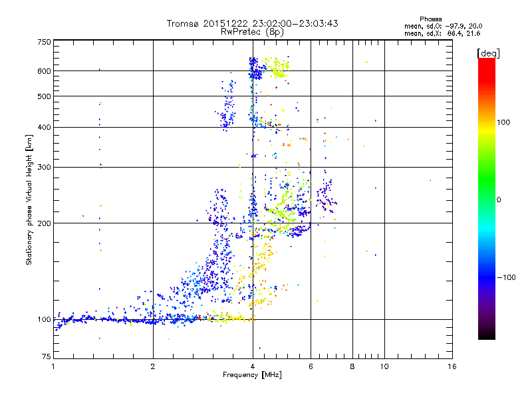Click the '[deg]' colorbar label

point(488,53)
